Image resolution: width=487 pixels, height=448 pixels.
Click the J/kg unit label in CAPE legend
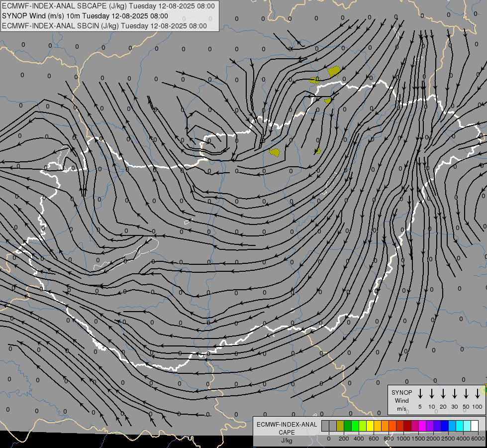coord(287,441)
